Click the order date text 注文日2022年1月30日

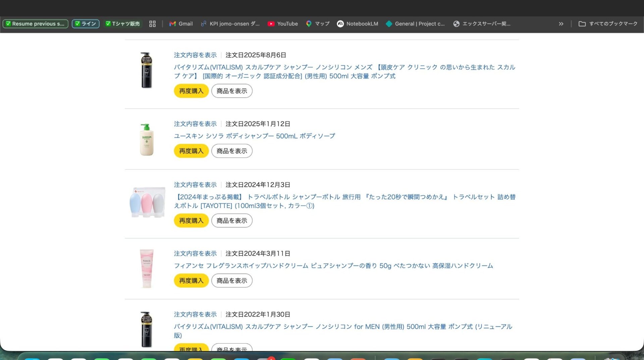(258, 315)
